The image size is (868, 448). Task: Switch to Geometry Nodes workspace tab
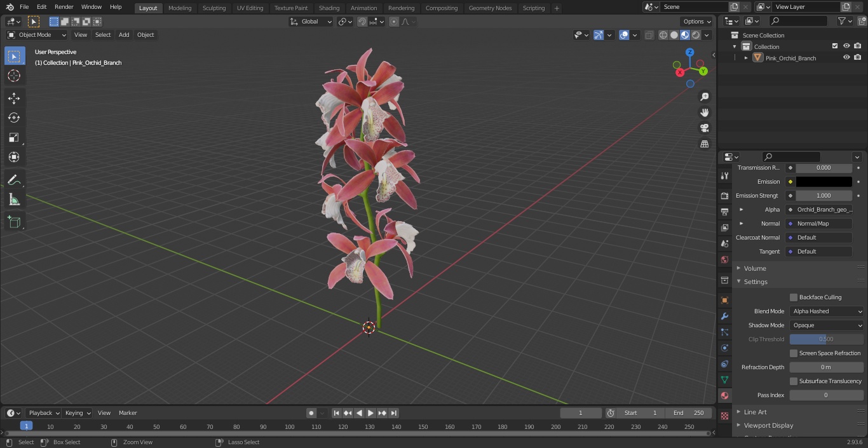click(490, 8)
